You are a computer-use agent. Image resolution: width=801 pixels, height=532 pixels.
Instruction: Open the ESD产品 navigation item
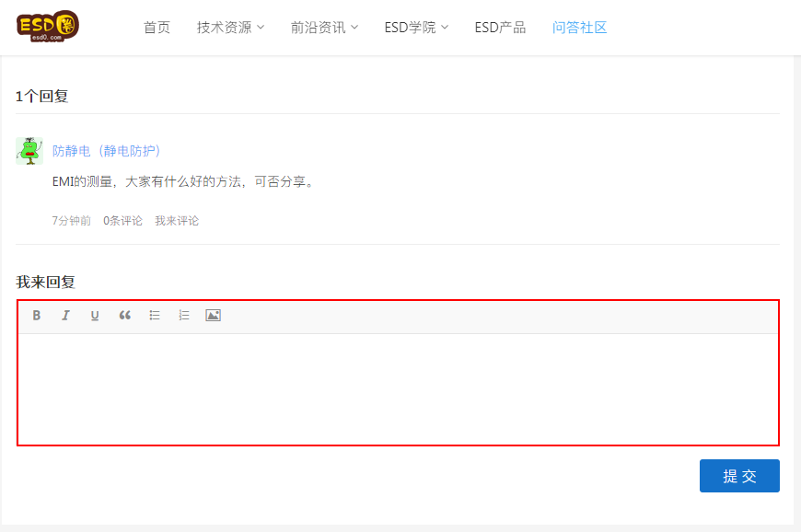click(500, 28)
